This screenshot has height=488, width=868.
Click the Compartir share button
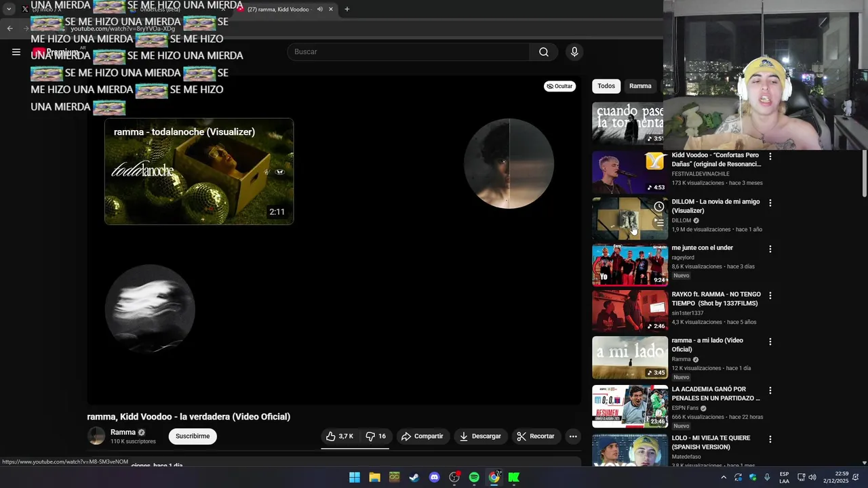[x=422, y=436]
